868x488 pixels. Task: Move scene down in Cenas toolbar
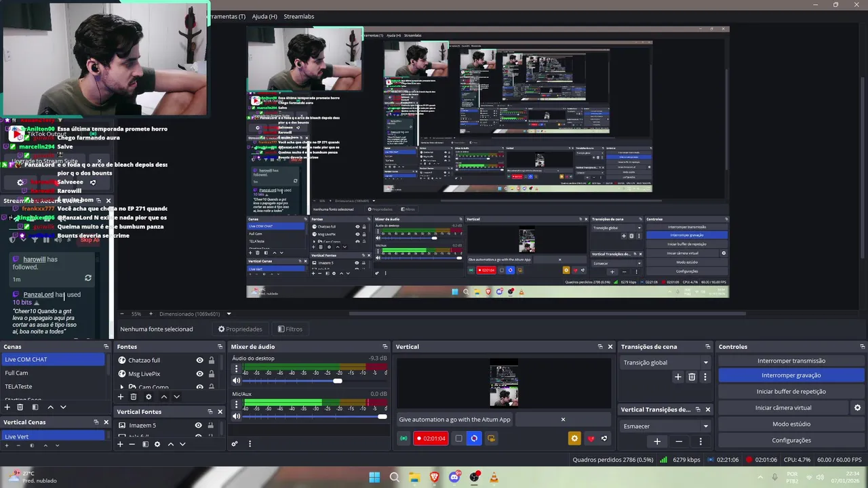pyautogui.click(x=63, y=407)
